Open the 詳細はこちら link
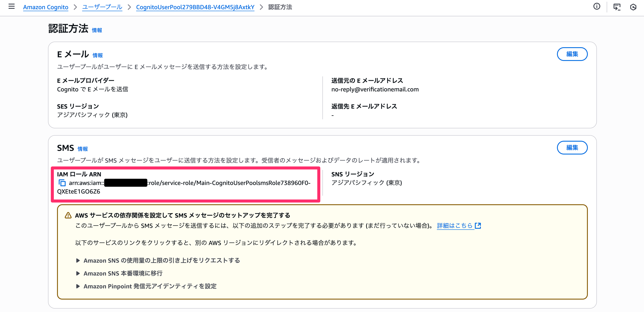Image resolution: width=644 pixels, height=312 pixels. (x=454, y=226)
